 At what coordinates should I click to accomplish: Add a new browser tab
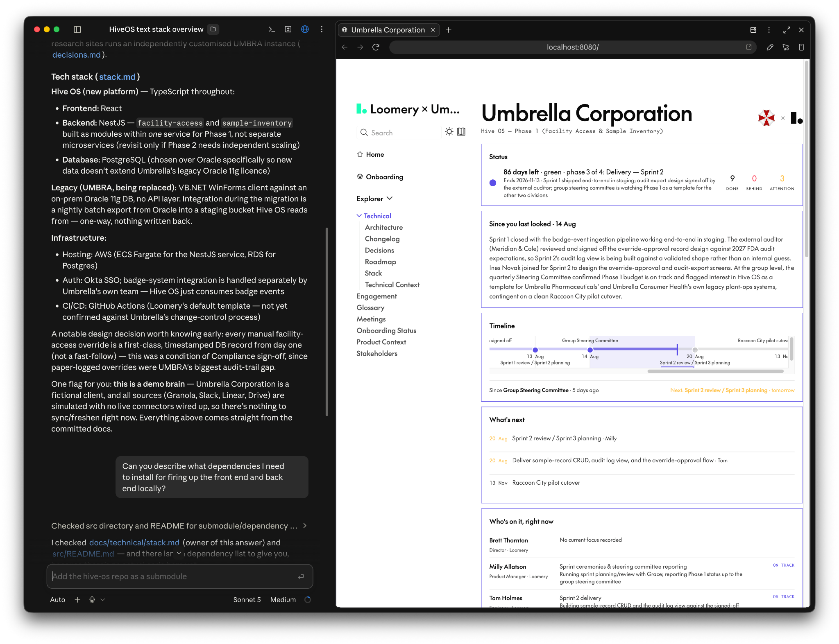point(449,30)
